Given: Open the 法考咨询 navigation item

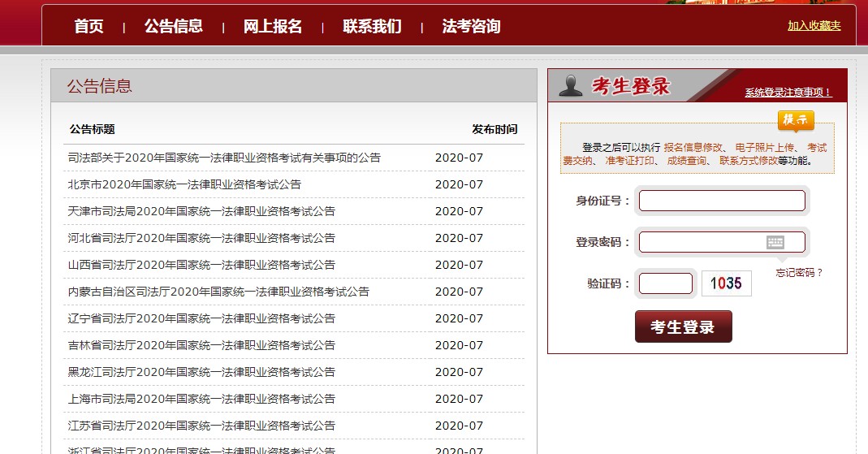Looking at the screenshot, I should (x=471, y=26).
